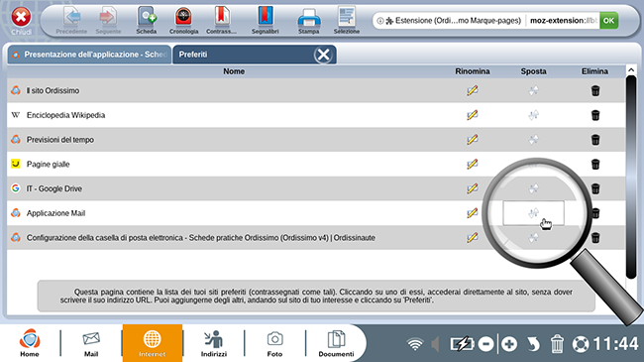Viewport: 644px width, 362px height.
Task: Move the Configurazione della casella favorite
Action: 533,237
